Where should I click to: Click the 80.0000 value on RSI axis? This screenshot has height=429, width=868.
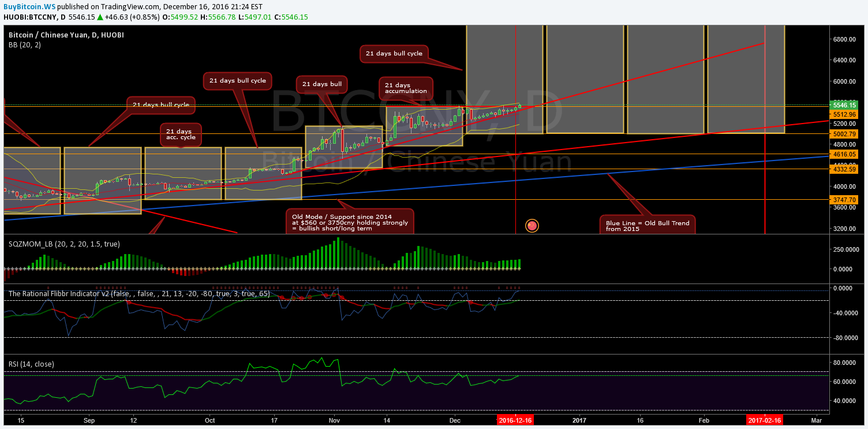click(x=845, y=363)
